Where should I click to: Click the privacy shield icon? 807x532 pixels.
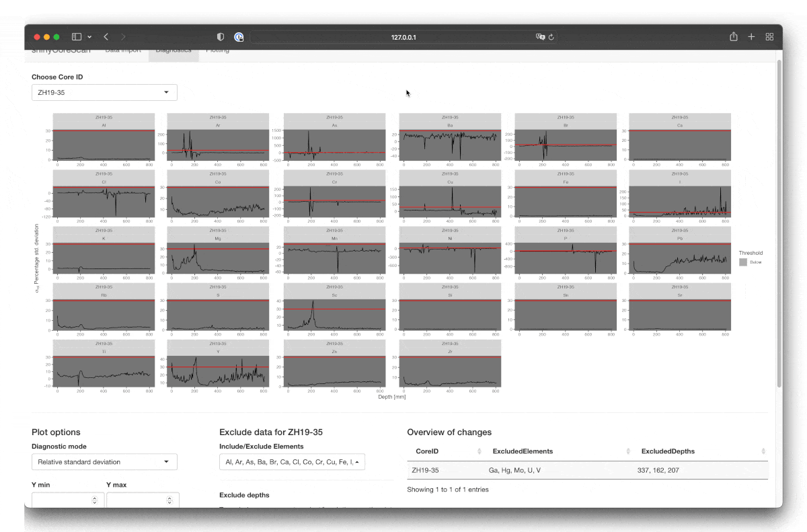(x=221, y=37)
